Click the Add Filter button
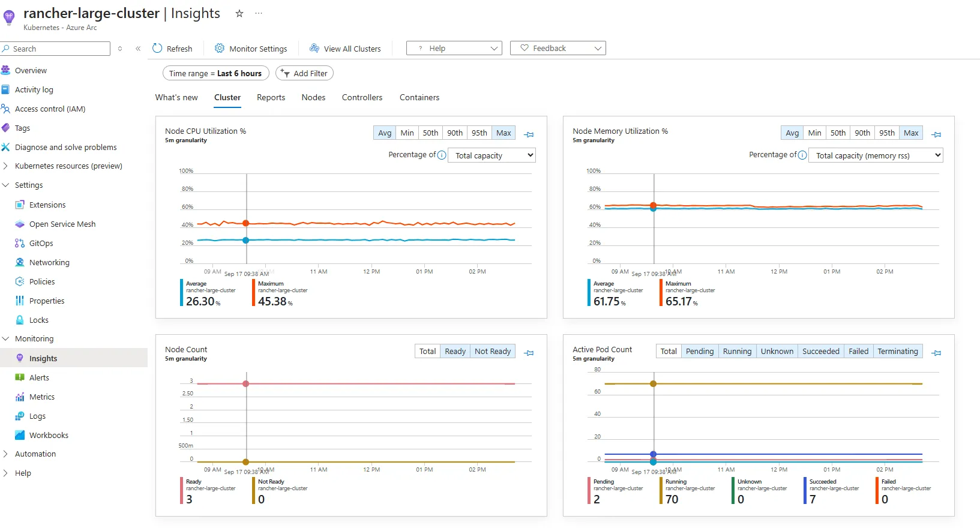Screen dimensions: 980x528 [304, 73]
